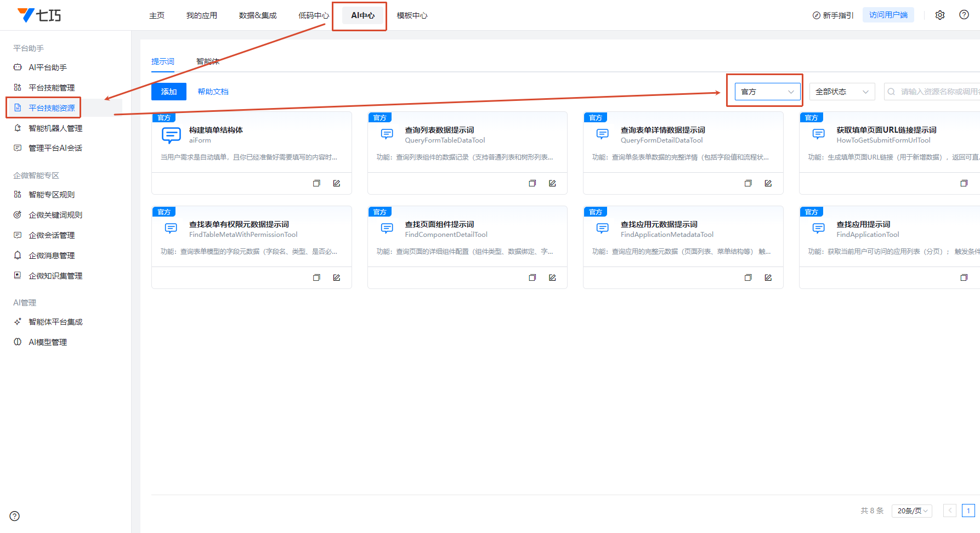The height and width of the screenshot is (533, 980).
Task: Open the 我的应用 top menu
Action: pos(202,15)
